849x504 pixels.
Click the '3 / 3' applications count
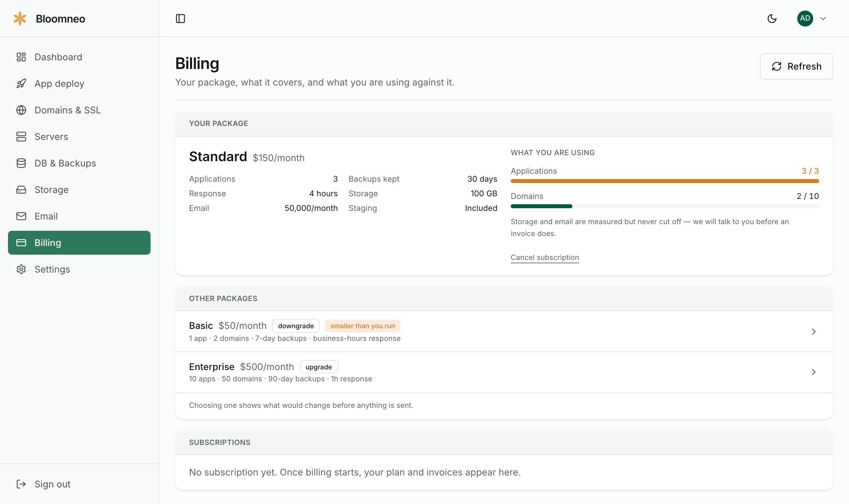point(810,171)
